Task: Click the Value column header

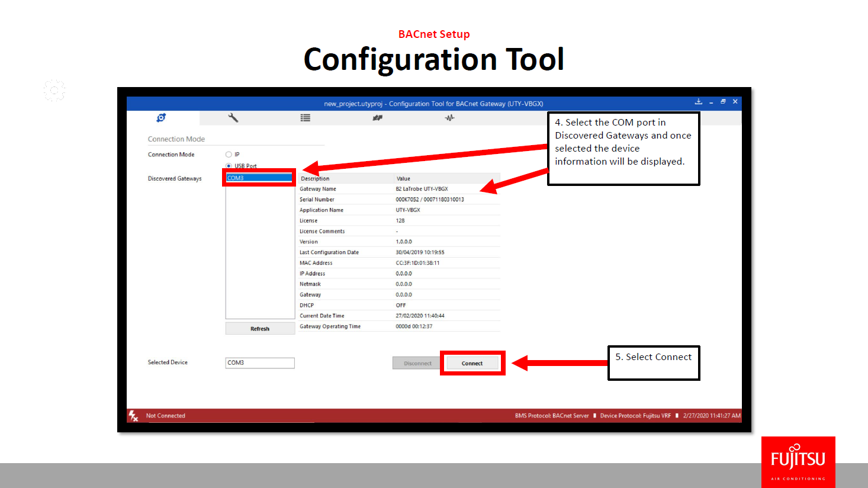Action: [403, 178]
